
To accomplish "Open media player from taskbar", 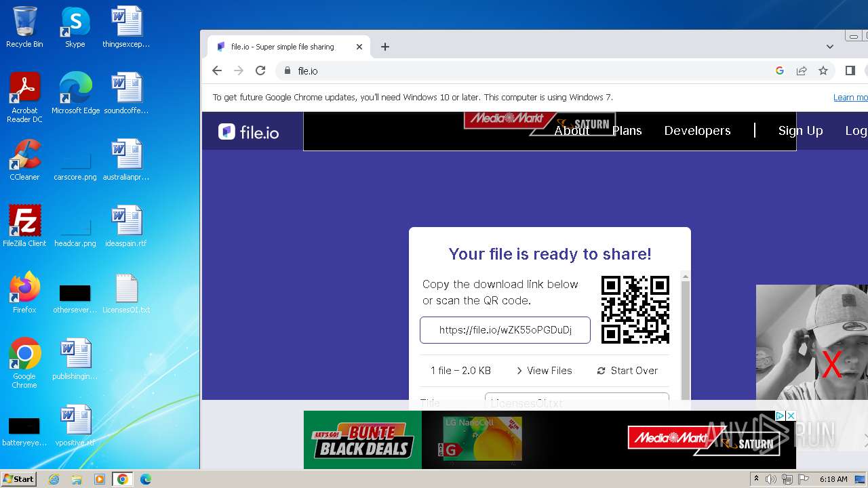I will pos(100,479).
